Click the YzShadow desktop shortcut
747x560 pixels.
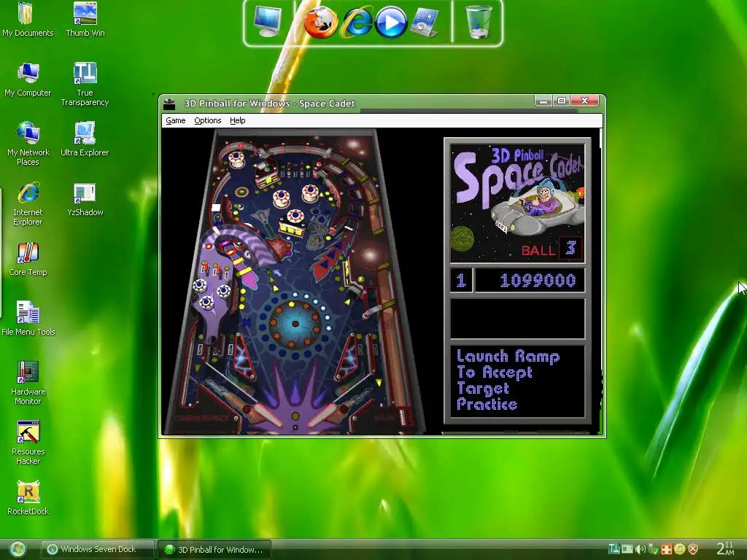[x=85, y=200]
